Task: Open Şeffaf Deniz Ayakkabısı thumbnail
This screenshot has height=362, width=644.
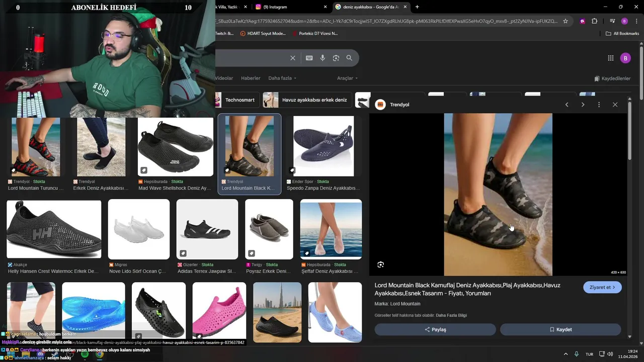Action: click(x=331, y=229)
